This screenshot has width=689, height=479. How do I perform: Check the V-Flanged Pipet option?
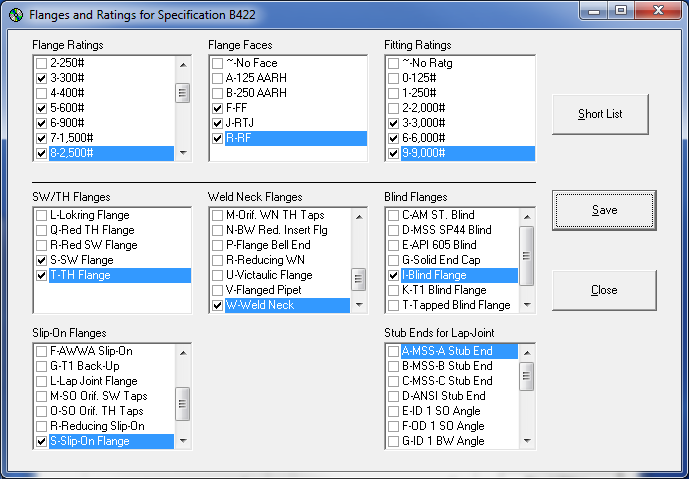coord(217,290)
